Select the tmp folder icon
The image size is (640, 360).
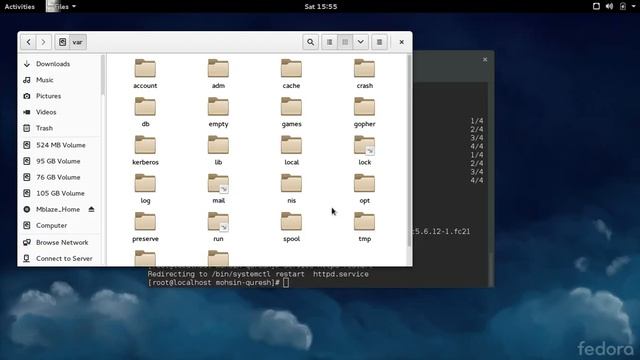click(x=364, y=222)
